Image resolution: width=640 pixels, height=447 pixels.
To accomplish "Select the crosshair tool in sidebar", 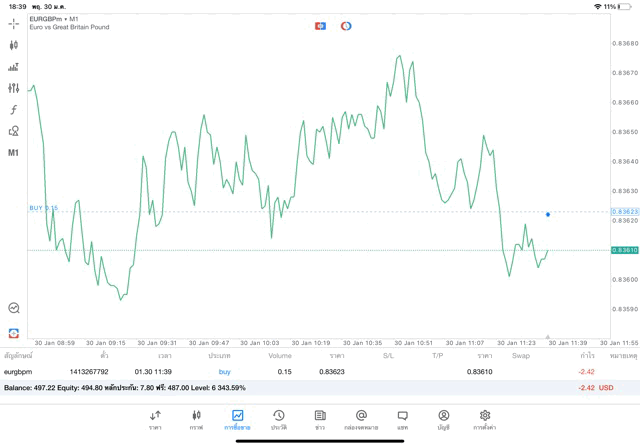I will (13, 23).
